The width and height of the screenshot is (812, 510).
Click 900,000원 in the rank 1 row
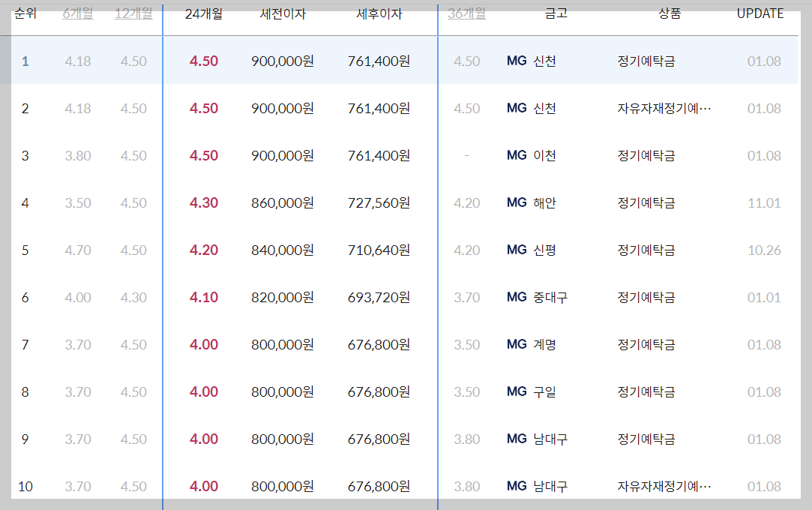point(283,61)
